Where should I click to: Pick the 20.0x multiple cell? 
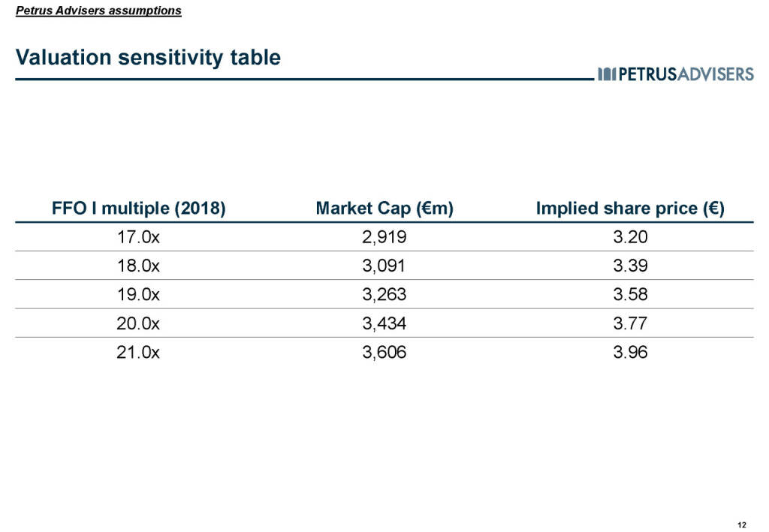[138, 323]
